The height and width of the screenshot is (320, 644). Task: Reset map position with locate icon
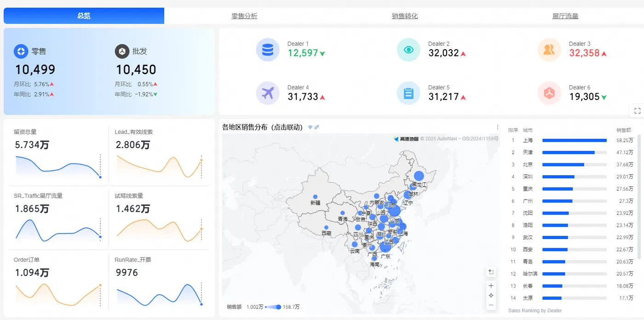pos(491,295)
